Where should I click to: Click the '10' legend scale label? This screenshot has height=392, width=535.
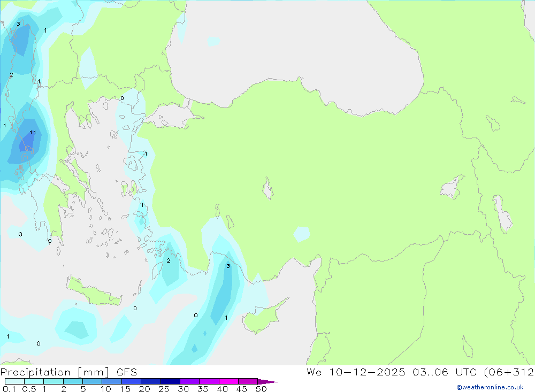point(106,389)
